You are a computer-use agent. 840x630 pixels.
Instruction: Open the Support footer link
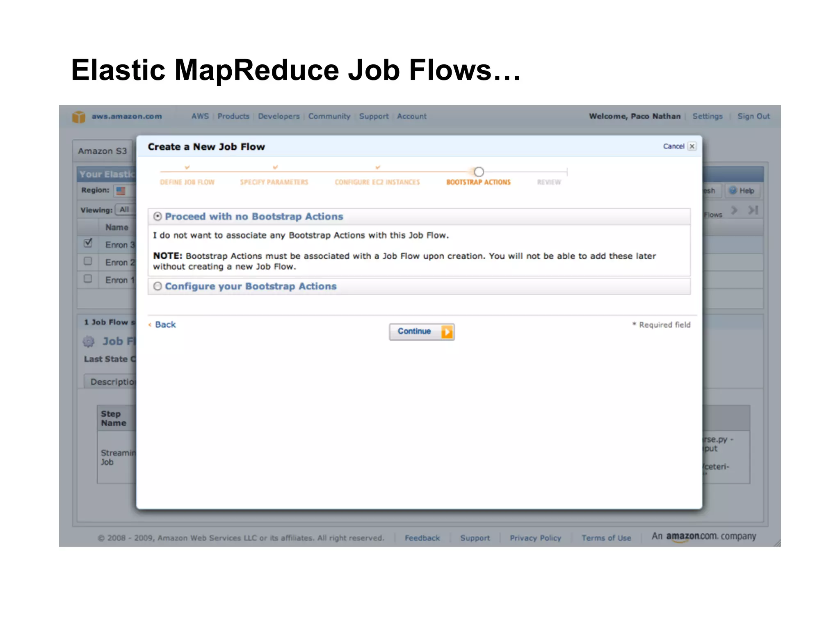(475, 538)
